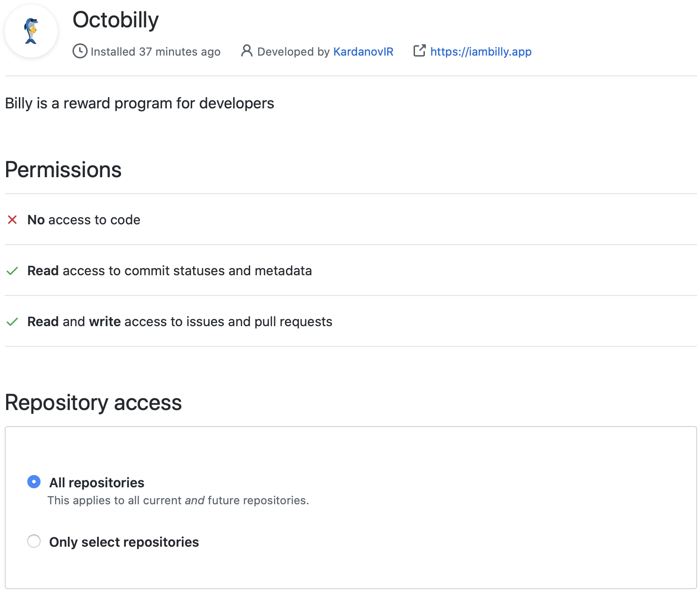The image size is (700, 591).
Task: Click the external link icon
Action: [x=419, y=51]
